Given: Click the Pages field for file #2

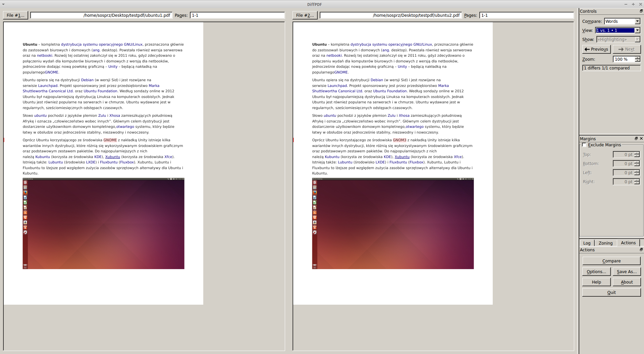Looking at the screenshot, I should [x=527, y=15].
